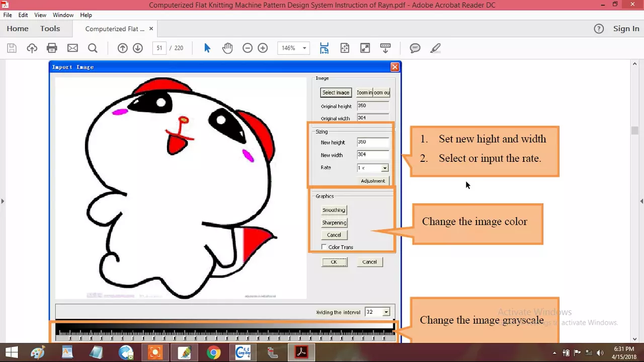Switch to full screen mode icon
The height and width of the screenshot is (362, 644).
click(x=365, y=48)
